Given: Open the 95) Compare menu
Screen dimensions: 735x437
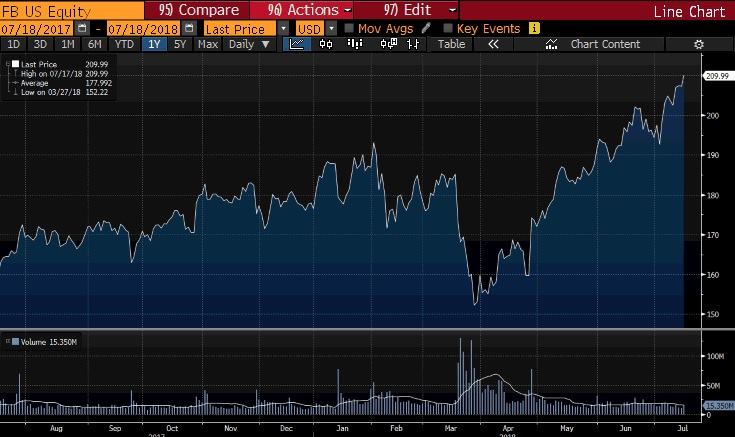Looking at the screenshot, I should click(x=197, y=10).
